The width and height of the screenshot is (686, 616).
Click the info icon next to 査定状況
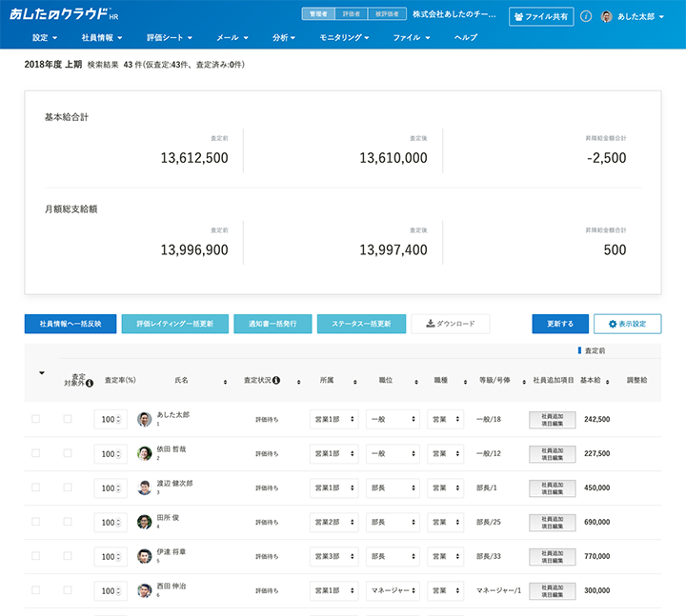[x=276, y=381]
